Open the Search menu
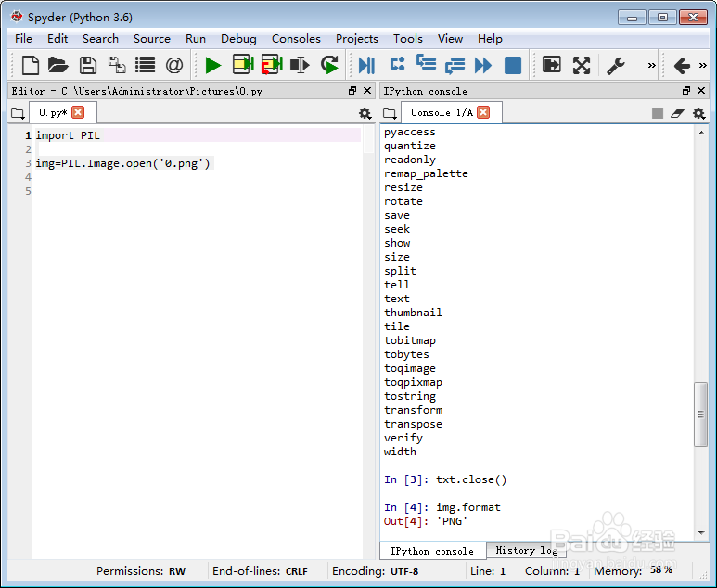The image size is (717, 588). 100,39
